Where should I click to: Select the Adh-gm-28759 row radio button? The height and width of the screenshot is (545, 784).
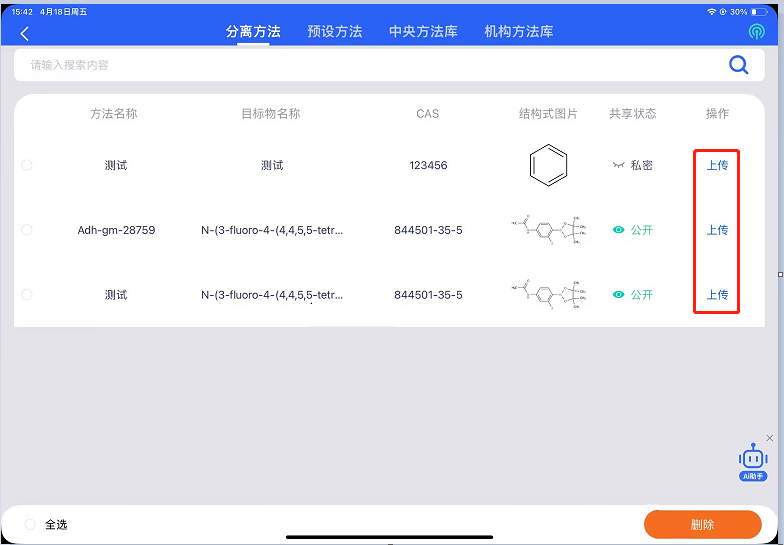27,230
